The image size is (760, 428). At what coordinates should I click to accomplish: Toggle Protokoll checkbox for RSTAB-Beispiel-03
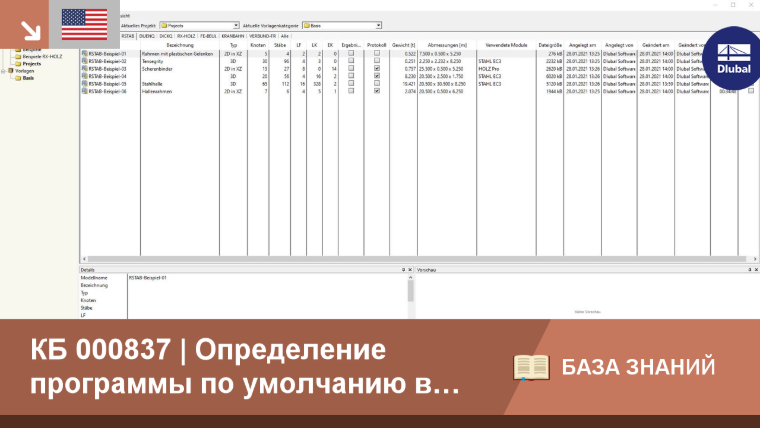(377, 68)
